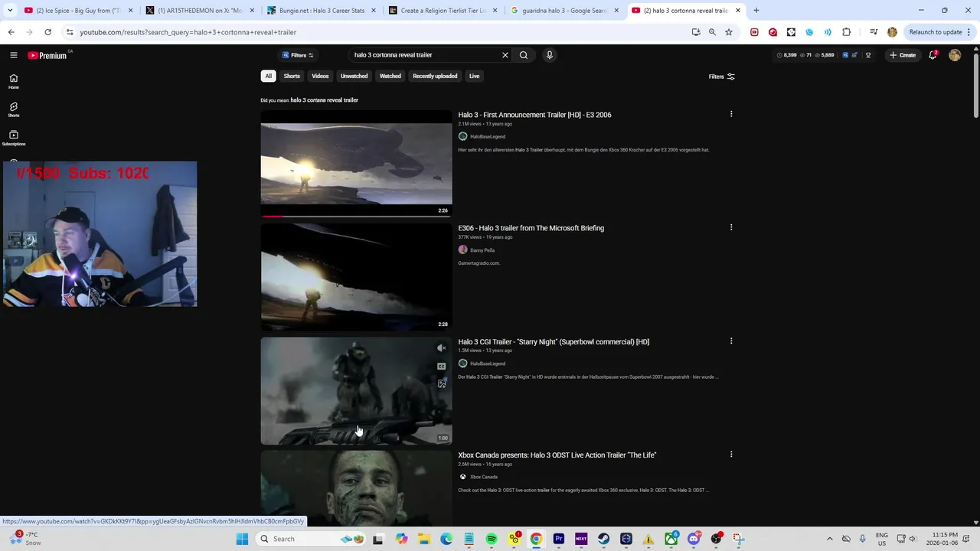Open Shorts in the YouTube sidebar
The height and width of the screenshot is (551, 980).
(x=14, y=109)
